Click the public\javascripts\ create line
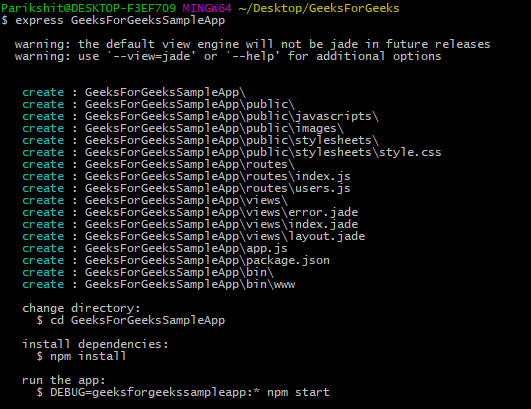The image size is (531, 409). [200, 116]
